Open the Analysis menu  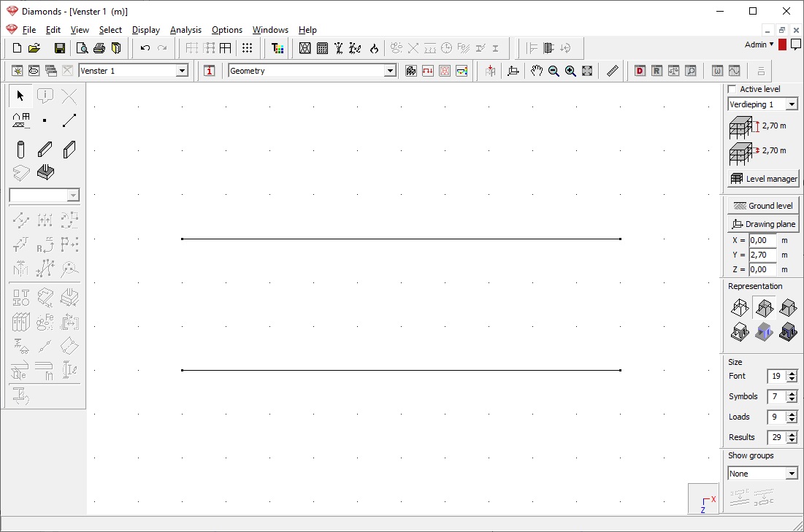pos(185,30)
